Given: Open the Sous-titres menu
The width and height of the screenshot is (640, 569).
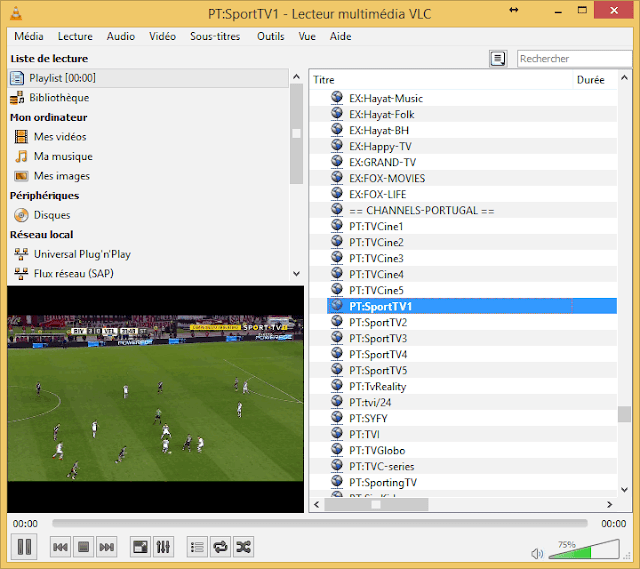Looking at the screenshot, I should pyautogui.click(x=215, y=36).
